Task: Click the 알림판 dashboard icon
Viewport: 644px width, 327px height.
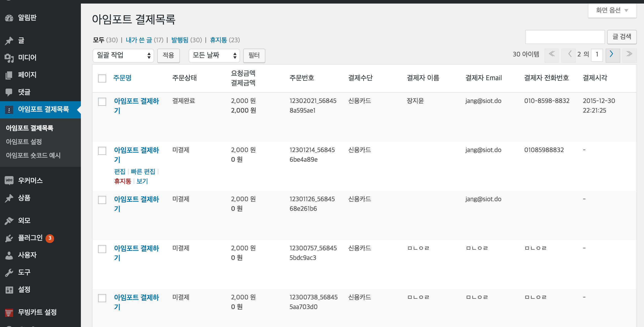Action: (9, 18)
